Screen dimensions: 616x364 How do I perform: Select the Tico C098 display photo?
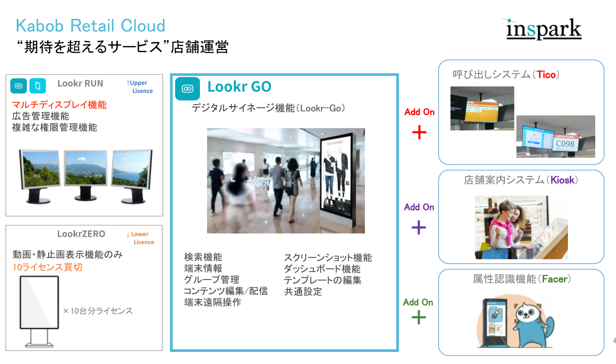[556, 136]
